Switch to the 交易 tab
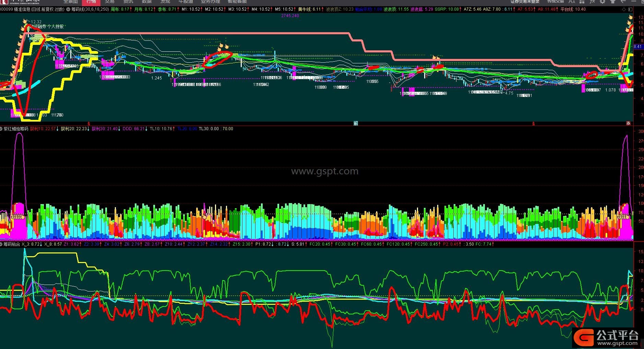 [x=110, y=2]
